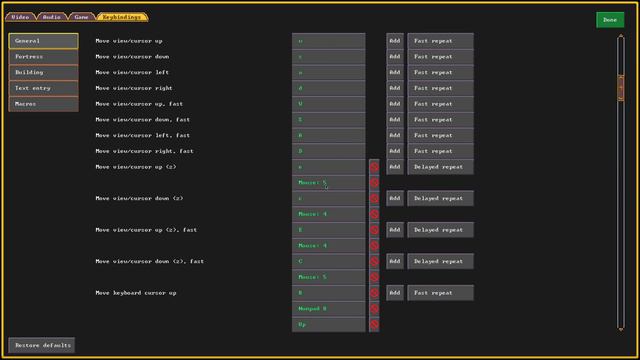This screenshot has height=360, width=640.
Task: Toggle Fast repeat for Move view/cursor left
Action: point(440,72)
